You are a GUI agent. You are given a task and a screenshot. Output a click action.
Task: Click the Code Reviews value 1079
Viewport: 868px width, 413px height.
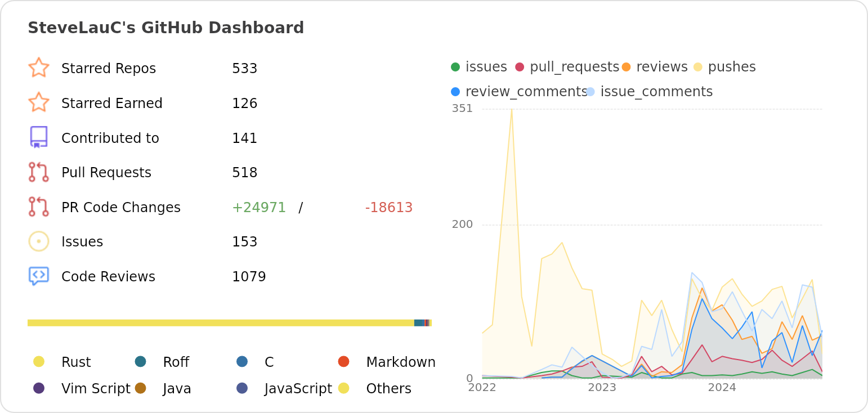pos(249,276)
